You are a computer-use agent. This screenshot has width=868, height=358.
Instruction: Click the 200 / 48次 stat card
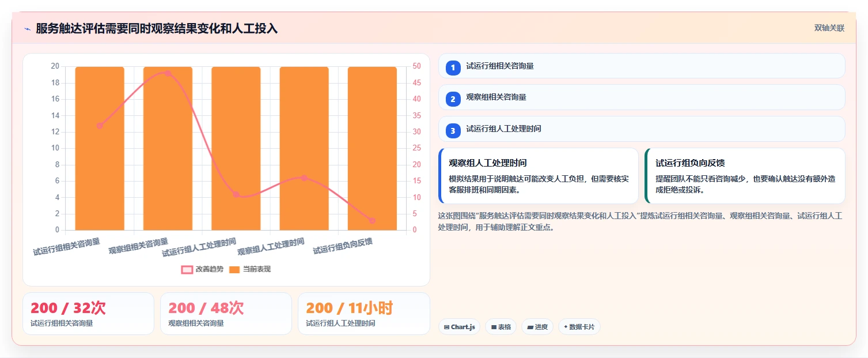click(226, 314)
